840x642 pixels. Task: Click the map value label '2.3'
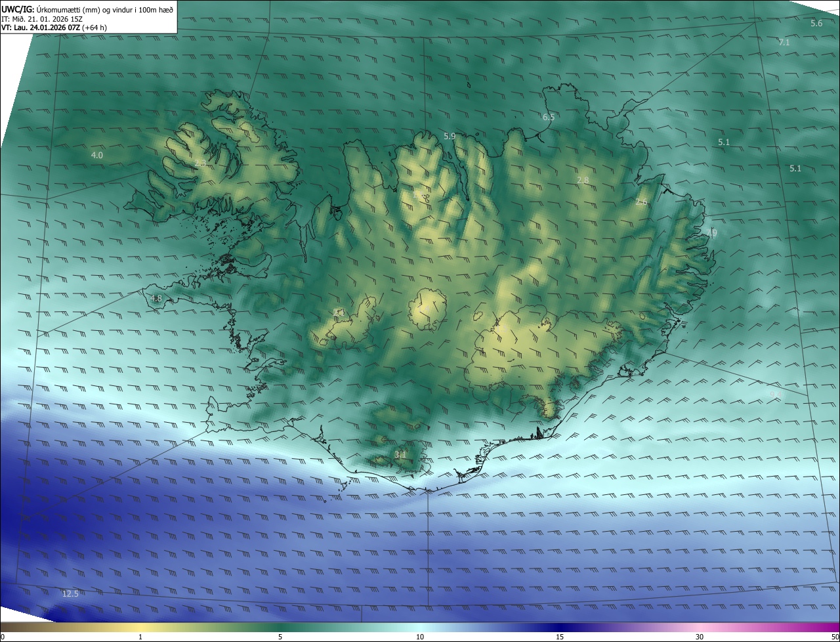[x=200, y=163]
